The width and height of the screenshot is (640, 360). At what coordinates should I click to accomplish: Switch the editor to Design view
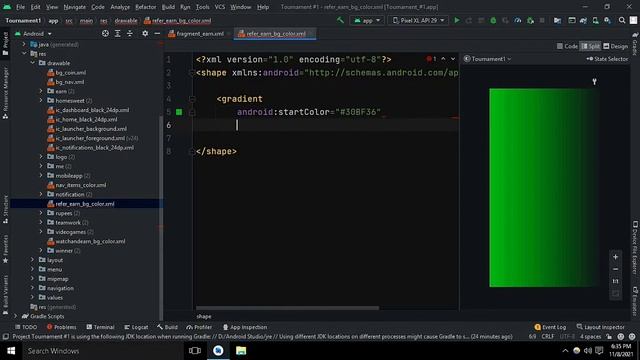[616, 46]
